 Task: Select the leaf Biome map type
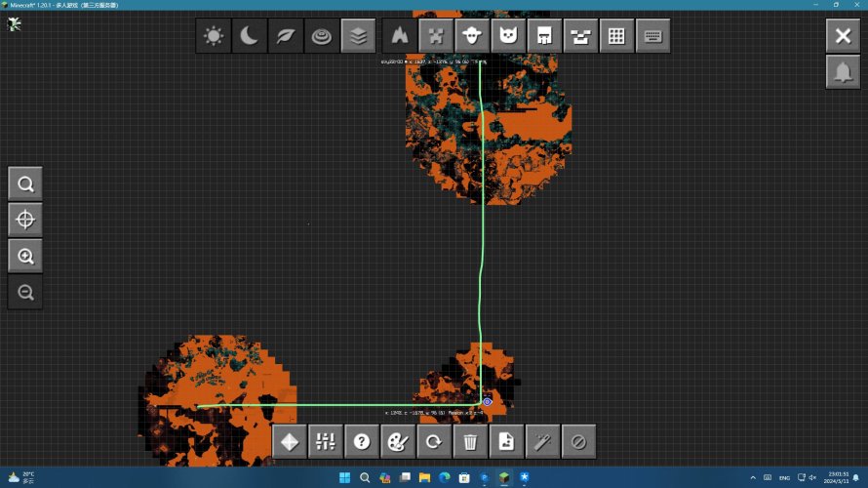point(286,36)
